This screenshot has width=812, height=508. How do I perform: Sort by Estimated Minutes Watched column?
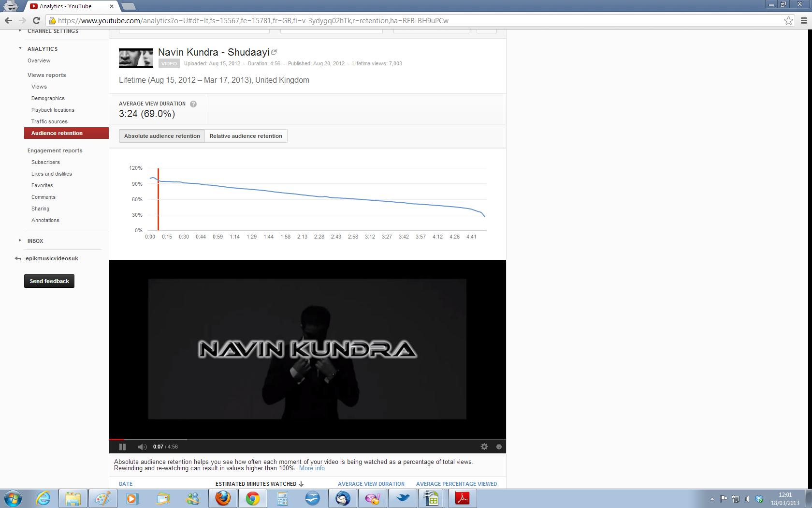tap(260, 484)
